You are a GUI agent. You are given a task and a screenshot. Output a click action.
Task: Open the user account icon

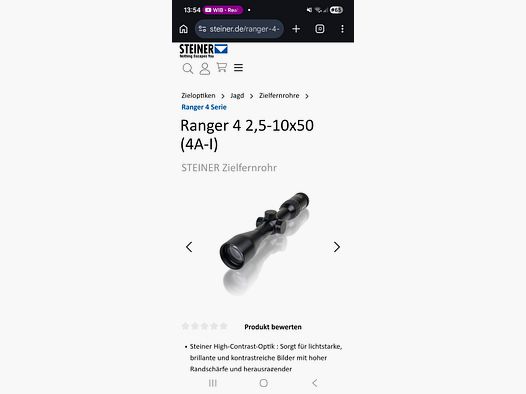click(x=205, y=68)
